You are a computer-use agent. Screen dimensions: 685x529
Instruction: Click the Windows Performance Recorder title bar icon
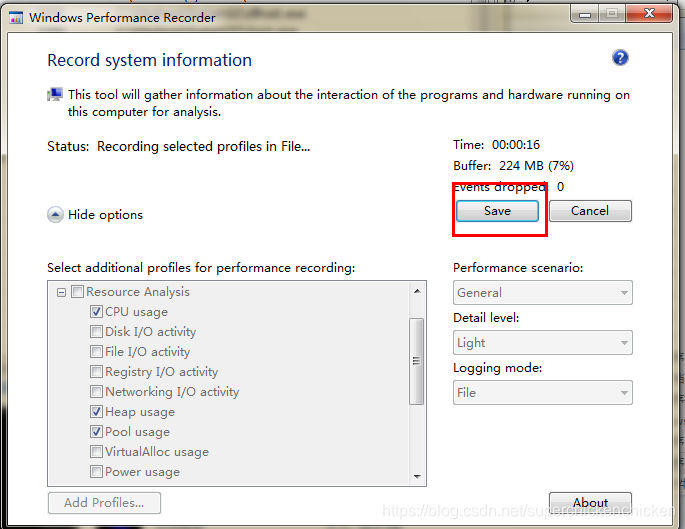point(16,17)
